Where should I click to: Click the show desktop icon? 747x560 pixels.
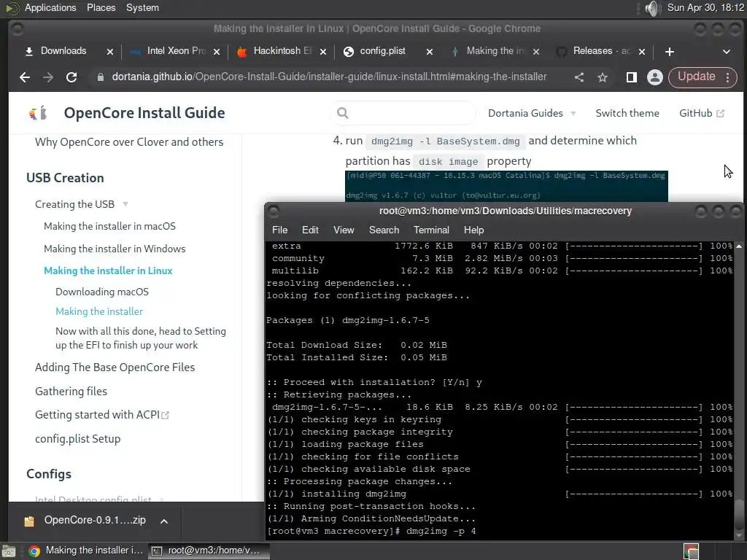(9, 551)
